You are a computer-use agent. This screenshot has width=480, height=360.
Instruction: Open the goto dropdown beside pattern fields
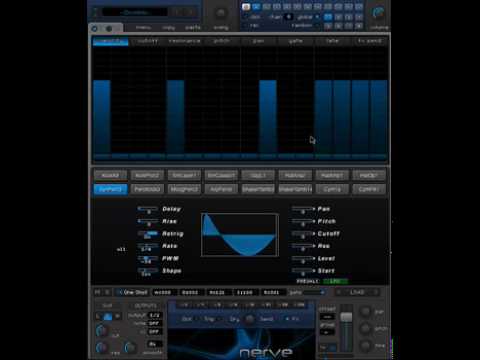307,292
